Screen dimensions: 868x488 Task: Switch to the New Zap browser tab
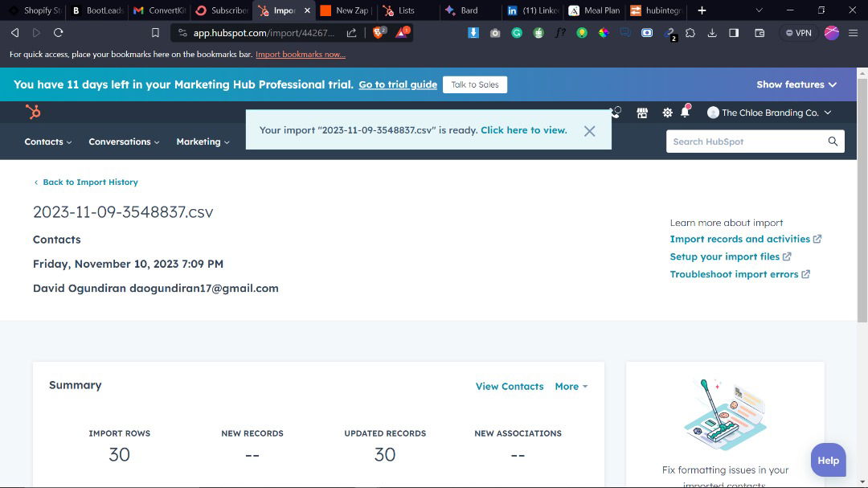tap(344, 10)
